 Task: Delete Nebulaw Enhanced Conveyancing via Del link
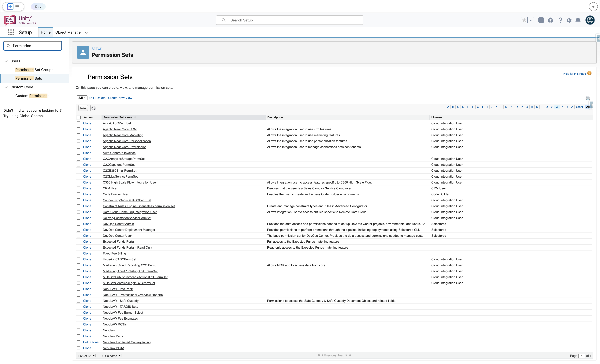click(x=85, y=342)
